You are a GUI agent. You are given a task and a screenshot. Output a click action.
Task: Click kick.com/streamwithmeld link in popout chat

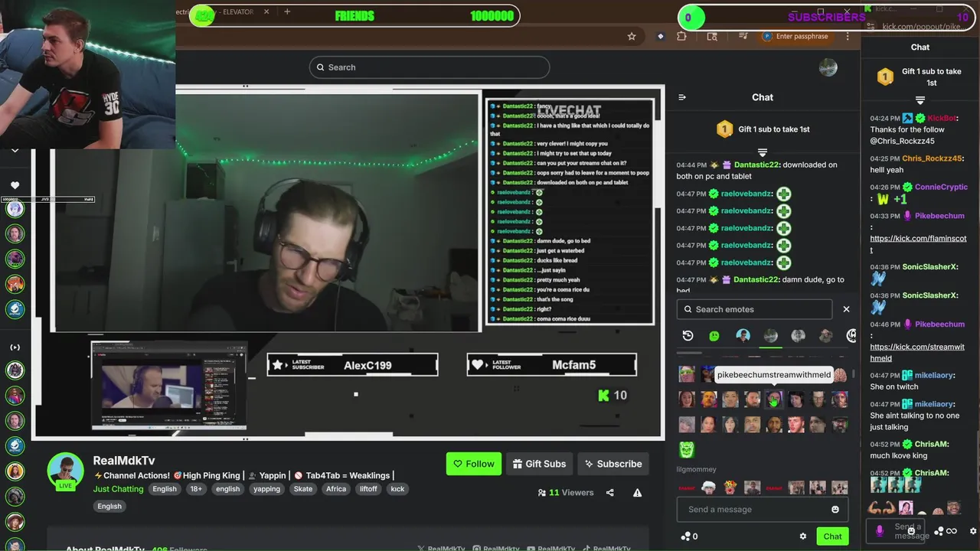[917, 352]
